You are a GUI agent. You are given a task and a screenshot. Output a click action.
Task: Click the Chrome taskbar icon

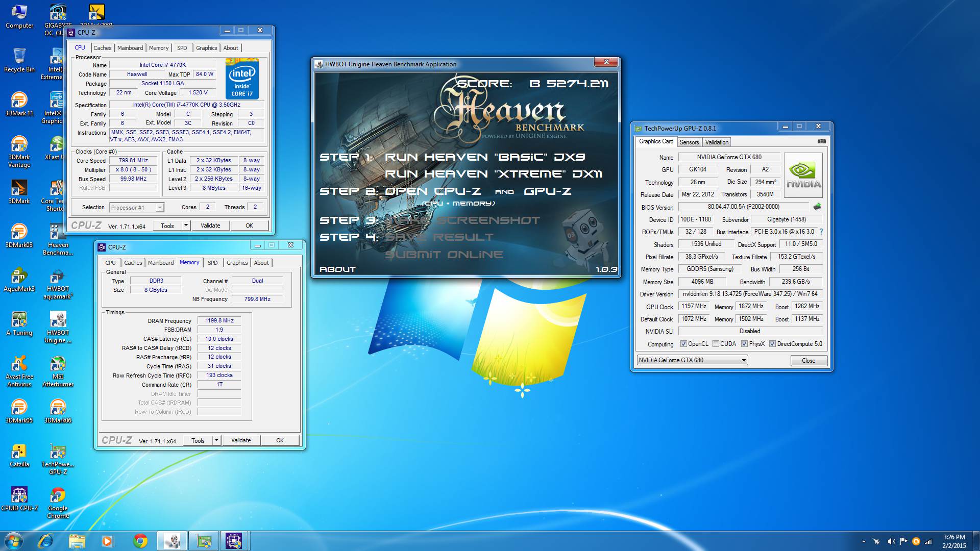pyautogui.click(x=140, y=541)
